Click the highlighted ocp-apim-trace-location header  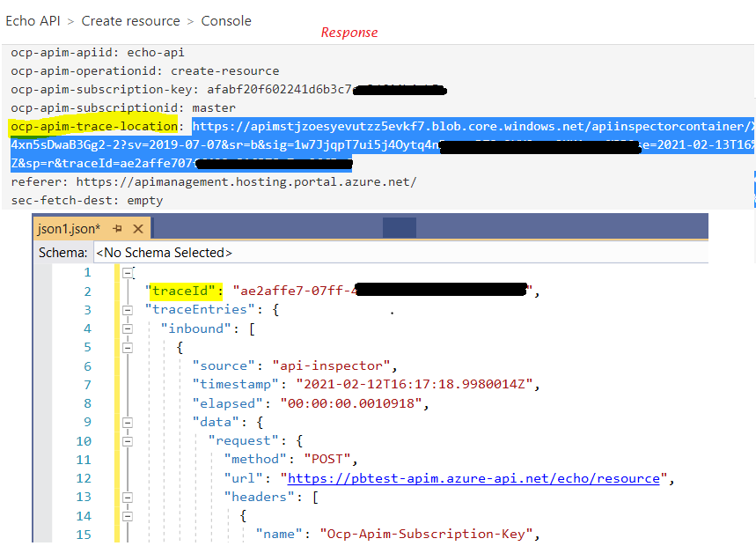[94, 126]
